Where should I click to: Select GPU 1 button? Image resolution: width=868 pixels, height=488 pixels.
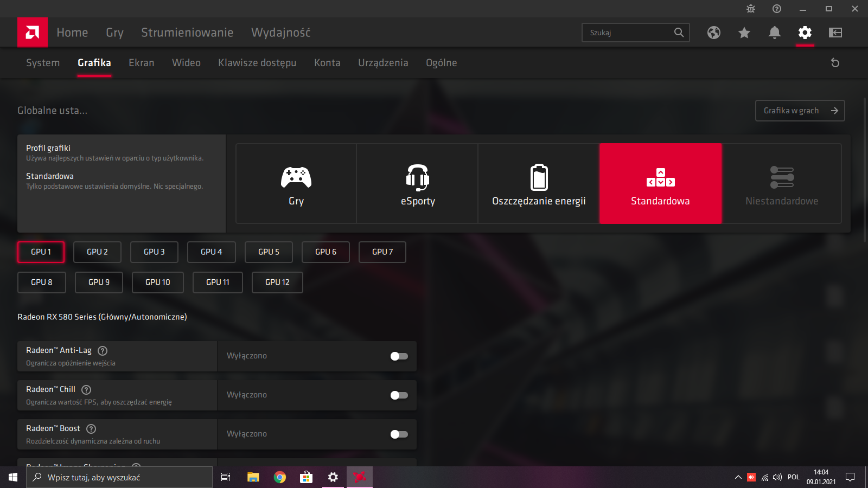[41, 252]
